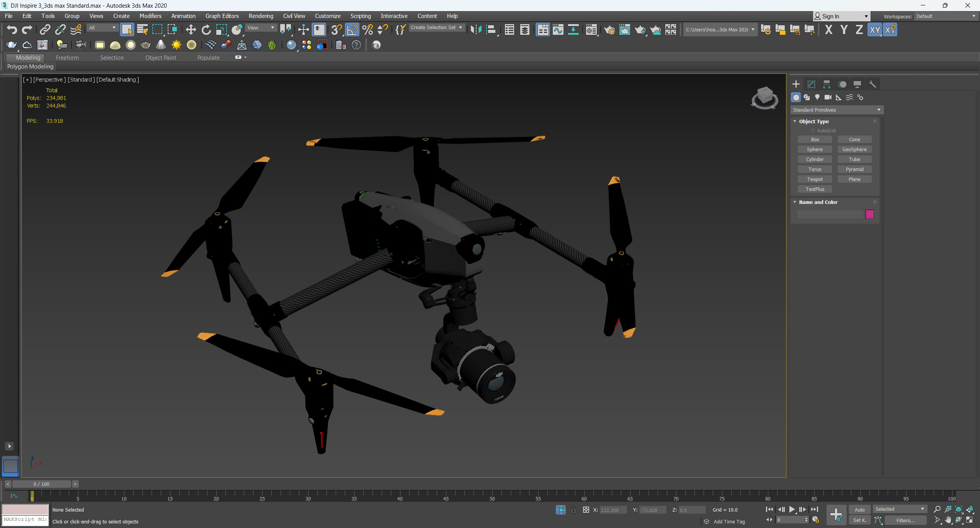Image resolution: width=980 pixels, height=528 pixels.
Task: Open the Selected key filter dropdown
Action: point(900,509)
